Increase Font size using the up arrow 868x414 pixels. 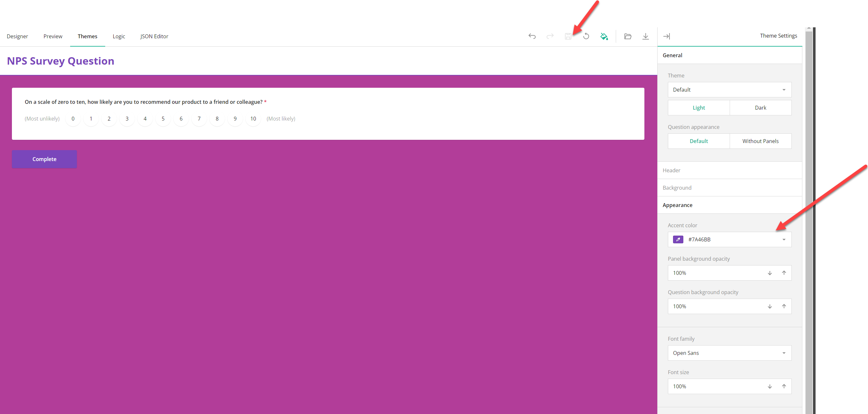(784, 386)
